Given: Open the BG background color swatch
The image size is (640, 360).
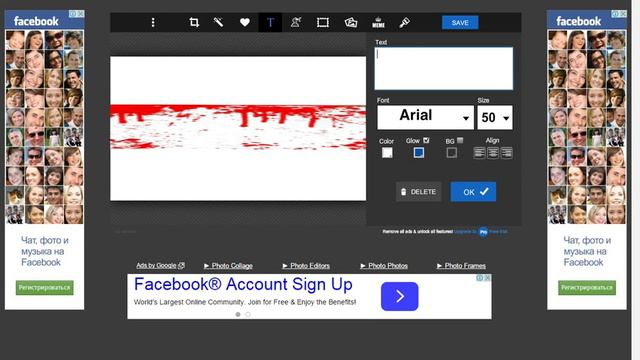Looking at the screenshot, I should (451, 153).
